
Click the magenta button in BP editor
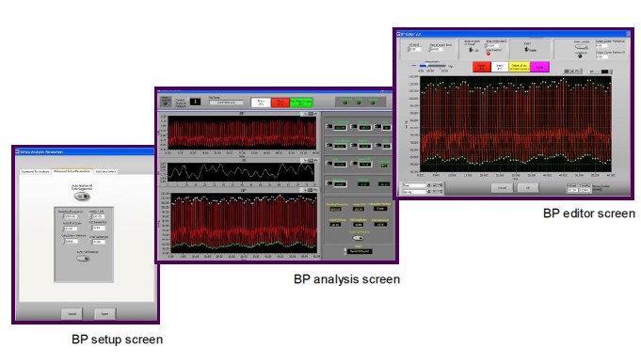pyautogui.click(x=539, y=67)
